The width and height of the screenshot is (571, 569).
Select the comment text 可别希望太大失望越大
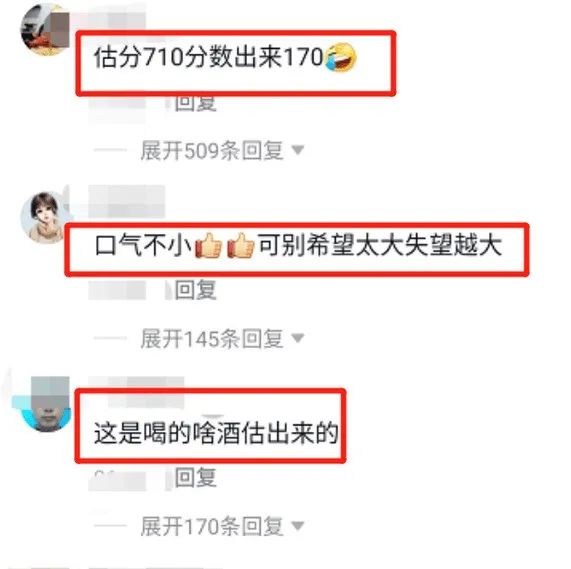click(x=380, y=245)
